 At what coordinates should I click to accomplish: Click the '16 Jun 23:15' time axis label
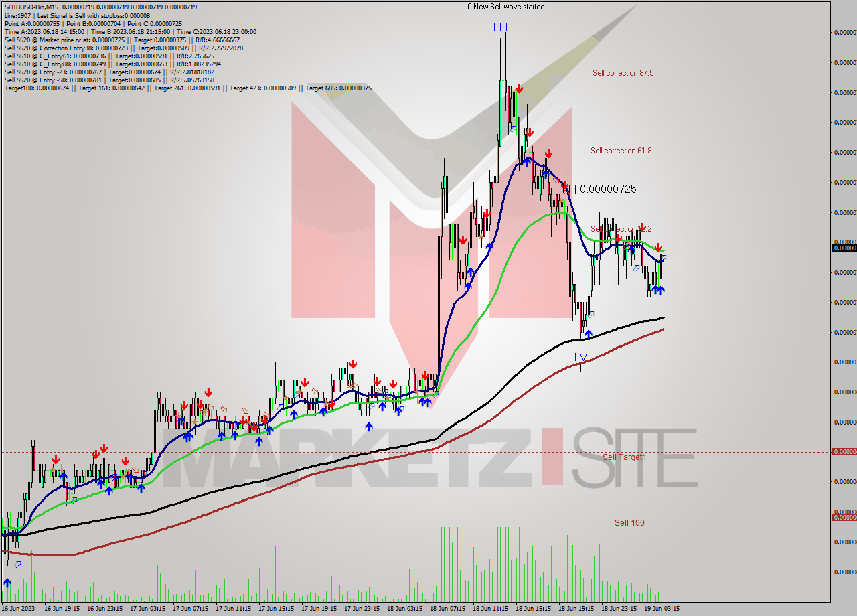[x=104, y=609]
